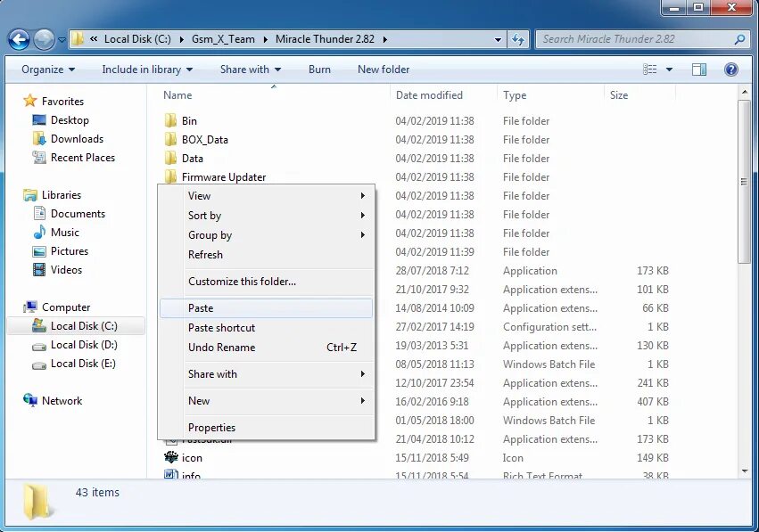The height and width of the screenshot is (532, 759).
Task: Choose Refresh from context menu
Action: click(x=266, y=254)
